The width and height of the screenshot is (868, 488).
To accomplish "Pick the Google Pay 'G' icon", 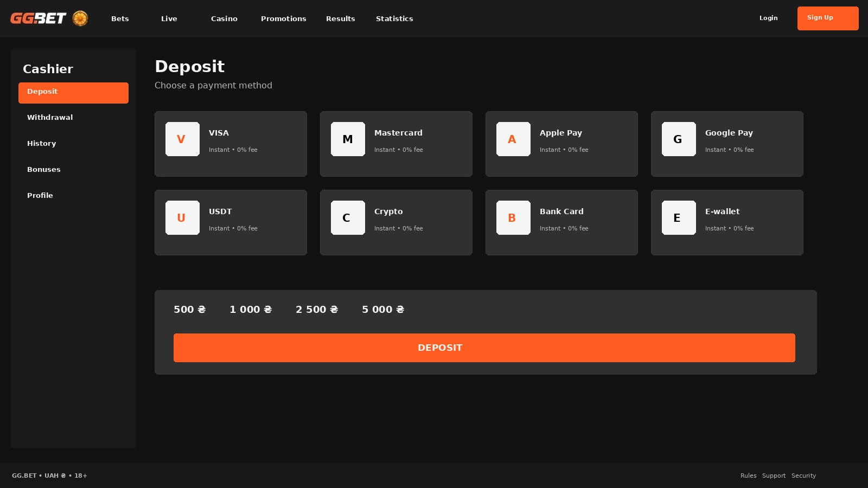I will coord(679,139).
